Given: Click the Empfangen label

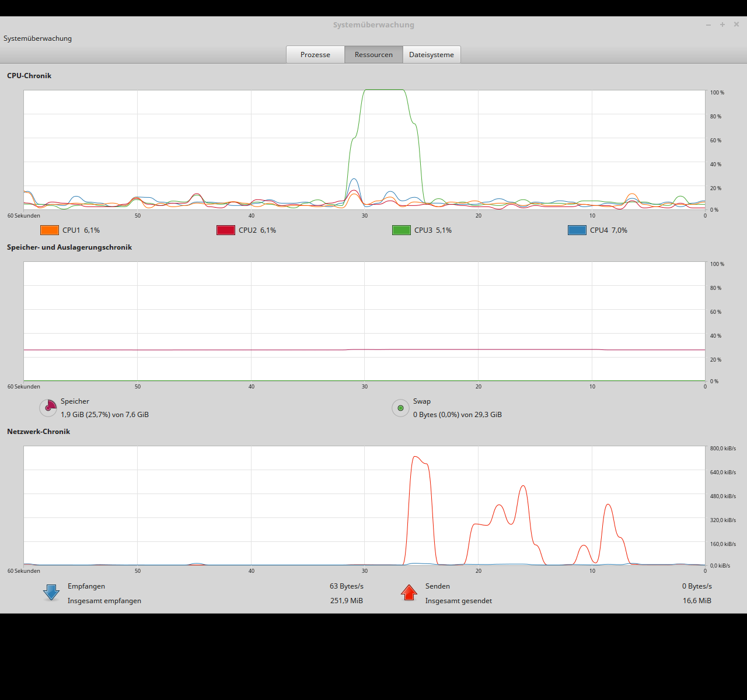Looking at the screenshot, I should tap(86, 586).
